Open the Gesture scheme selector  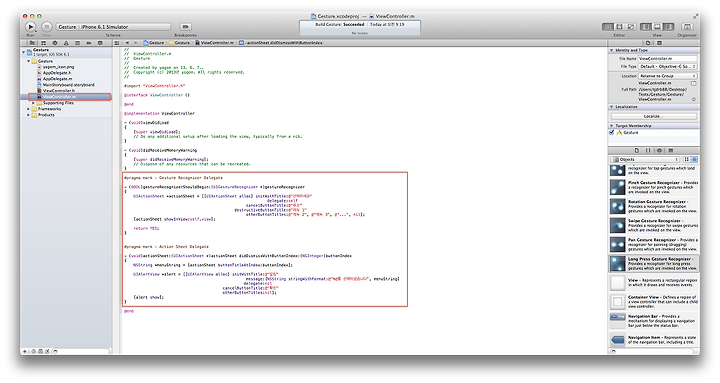point(67,27)
